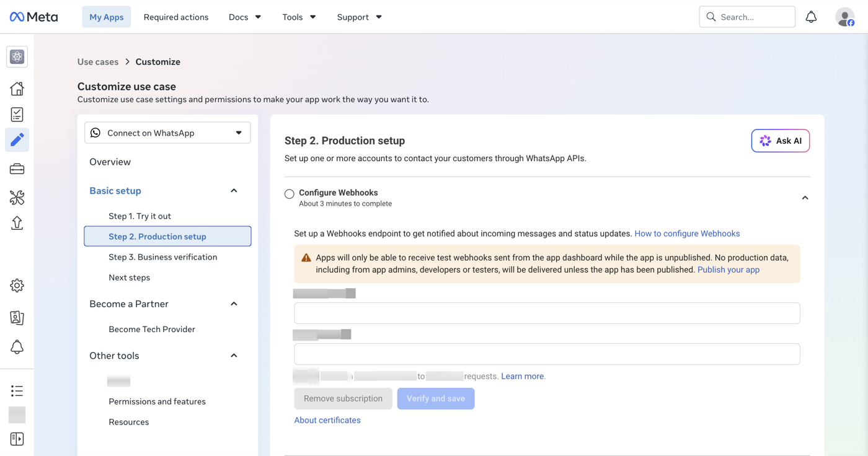Collapse the Become a Partner chevron
868x456 pixels.
coord(234,304)
